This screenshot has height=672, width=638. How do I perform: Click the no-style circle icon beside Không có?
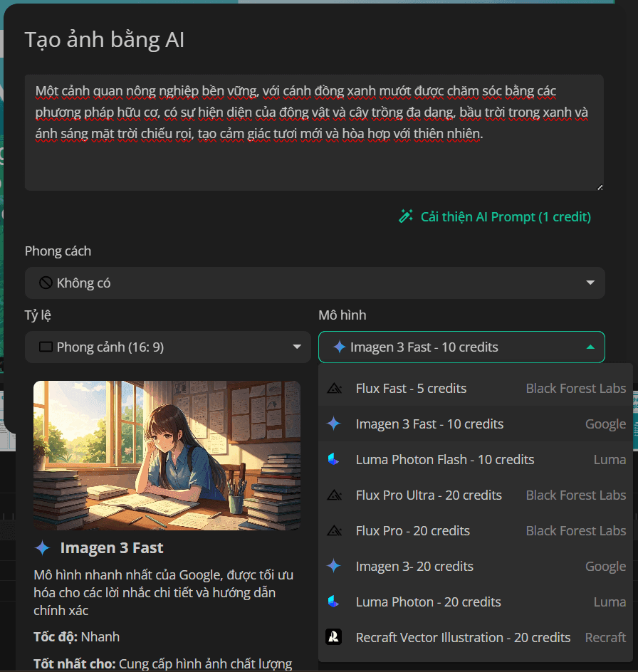(46, 283)
